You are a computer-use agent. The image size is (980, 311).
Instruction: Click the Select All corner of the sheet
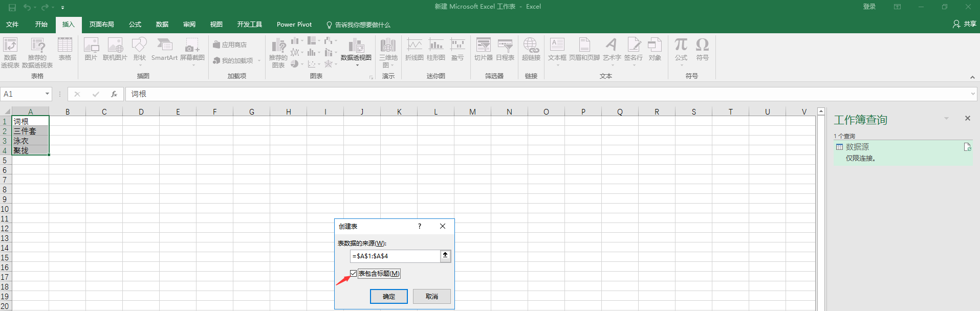coord(6,112)
